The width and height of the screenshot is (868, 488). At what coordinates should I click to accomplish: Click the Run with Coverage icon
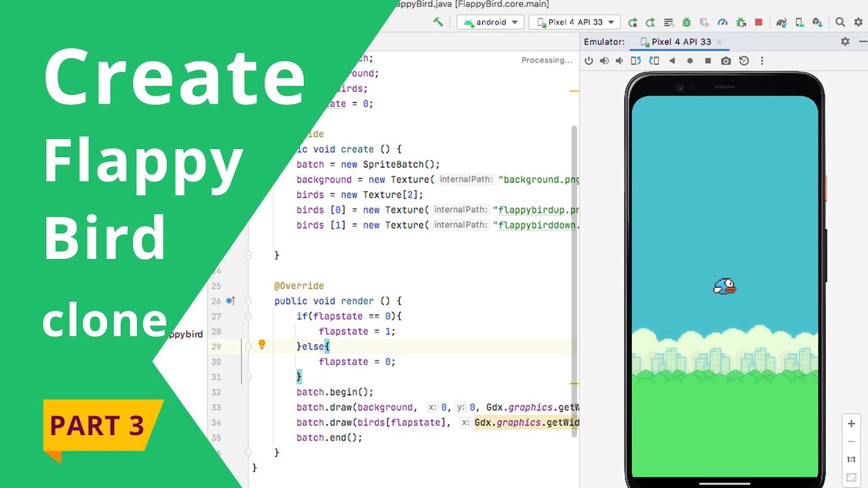[705, 22]
